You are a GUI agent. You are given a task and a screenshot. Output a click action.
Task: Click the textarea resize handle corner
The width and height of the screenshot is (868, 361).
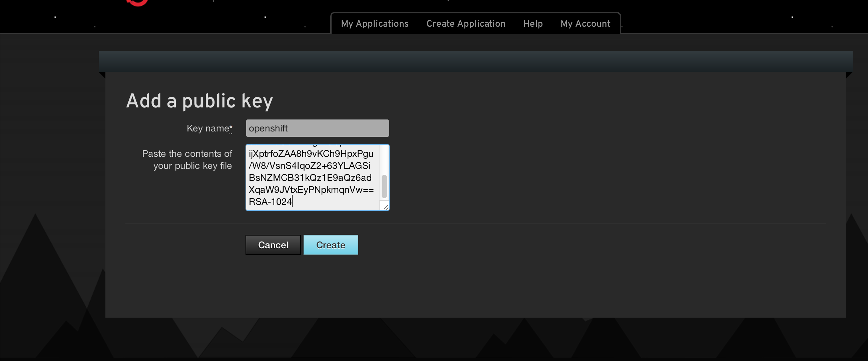pos(386,207)
